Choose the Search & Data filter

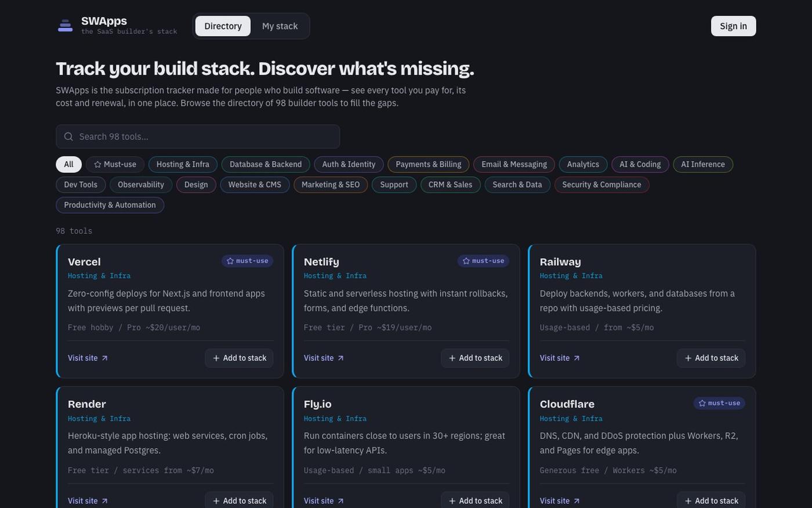click(x=517, y=185)
